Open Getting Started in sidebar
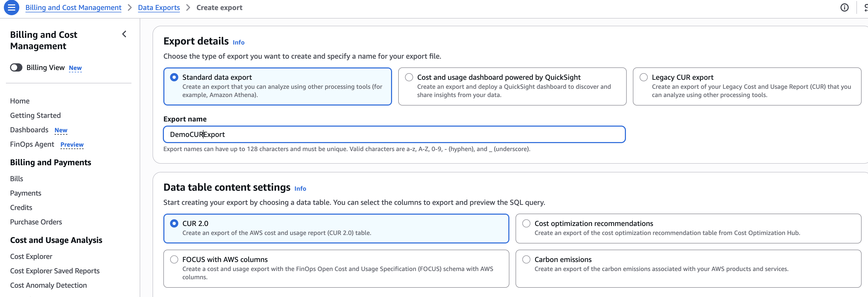 (36, 116)
